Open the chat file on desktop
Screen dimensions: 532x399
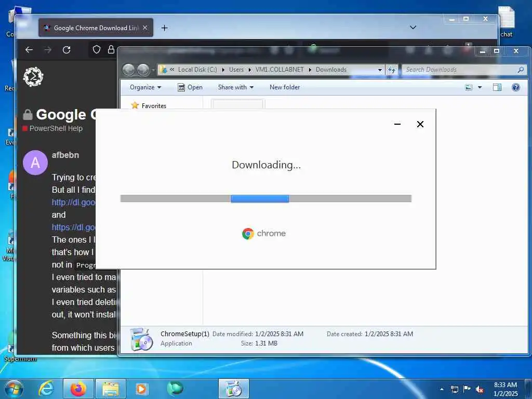tap(506, 22)
